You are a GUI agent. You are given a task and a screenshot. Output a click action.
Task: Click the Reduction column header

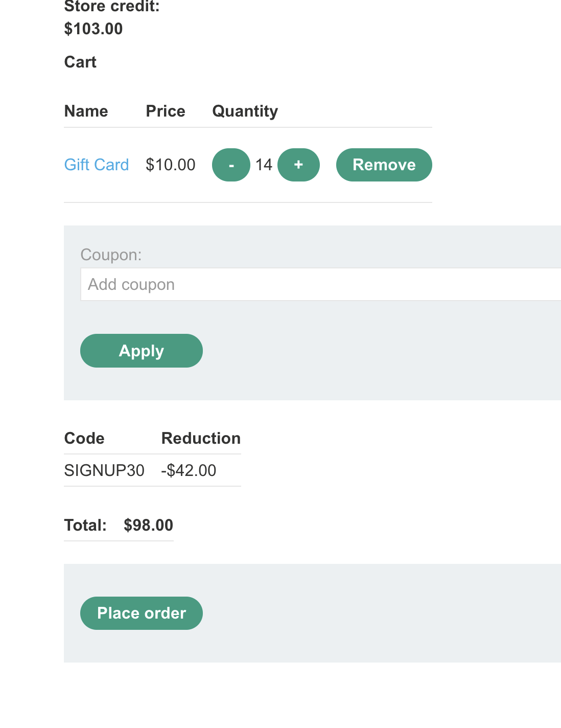tap(201, 438)
